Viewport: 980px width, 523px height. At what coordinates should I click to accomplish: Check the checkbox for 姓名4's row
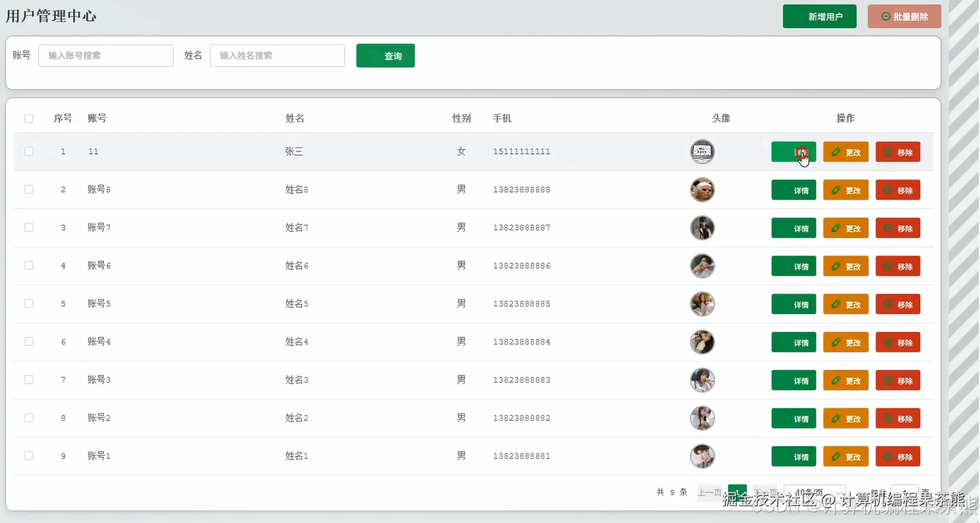(28, 342)
